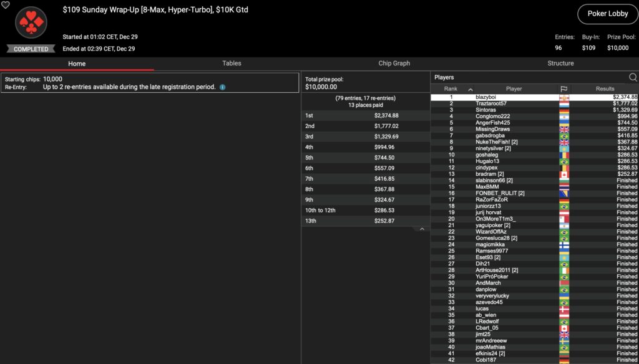Click the Poker Lobby button
The height and width of the screenshot is (364, 639).
tap(606, 14)
